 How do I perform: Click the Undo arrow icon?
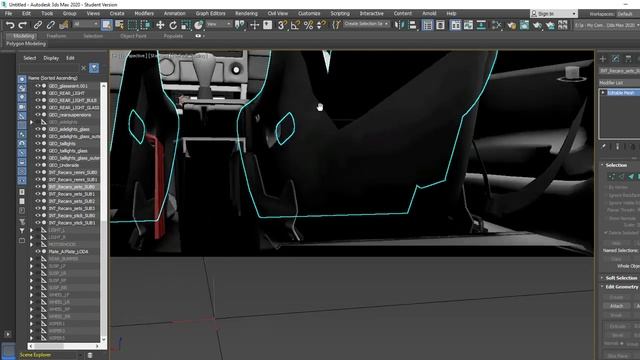coord(10,25)
